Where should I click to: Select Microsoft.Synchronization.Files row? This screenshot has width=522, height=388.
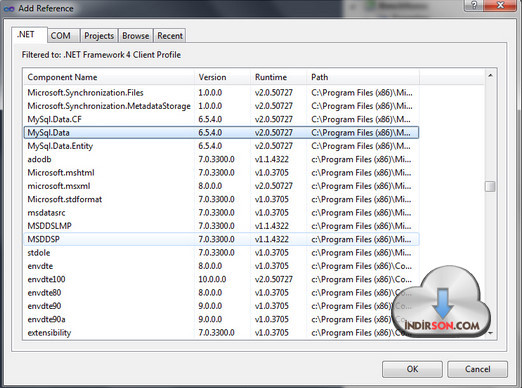[221, 93]
